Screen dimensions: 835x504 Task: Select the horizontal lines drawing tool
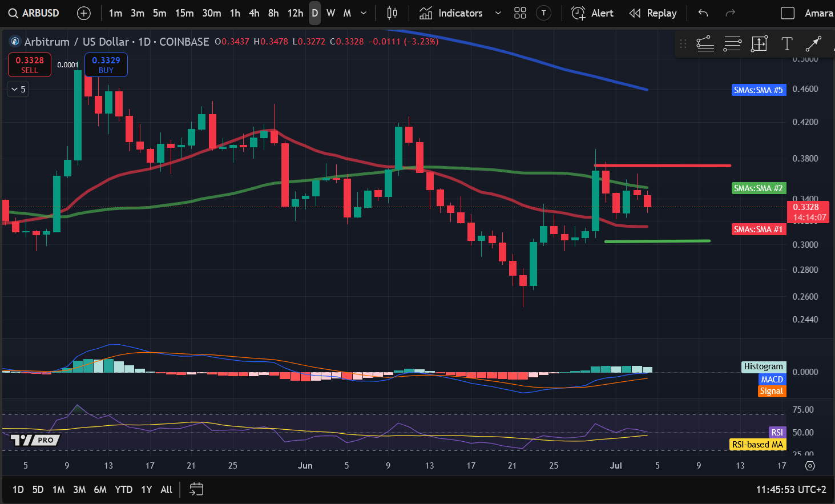(732, 43)
